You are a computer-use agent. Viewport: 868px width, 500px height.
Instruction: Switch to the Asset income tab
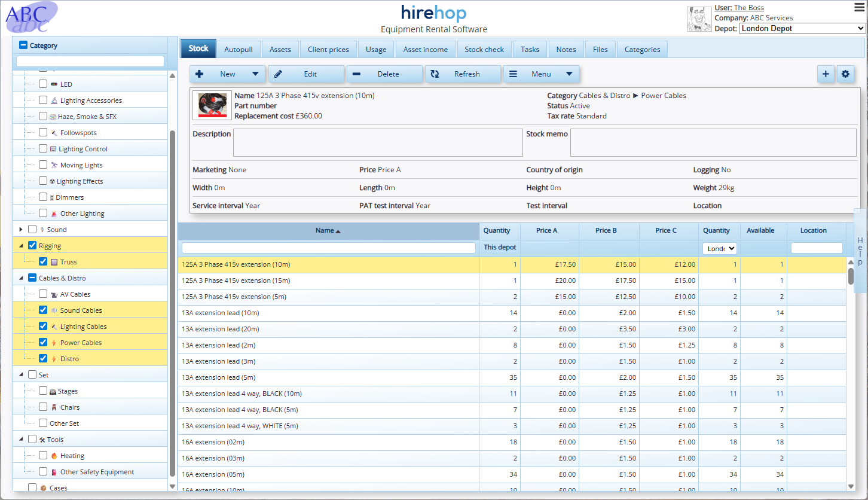425,50
